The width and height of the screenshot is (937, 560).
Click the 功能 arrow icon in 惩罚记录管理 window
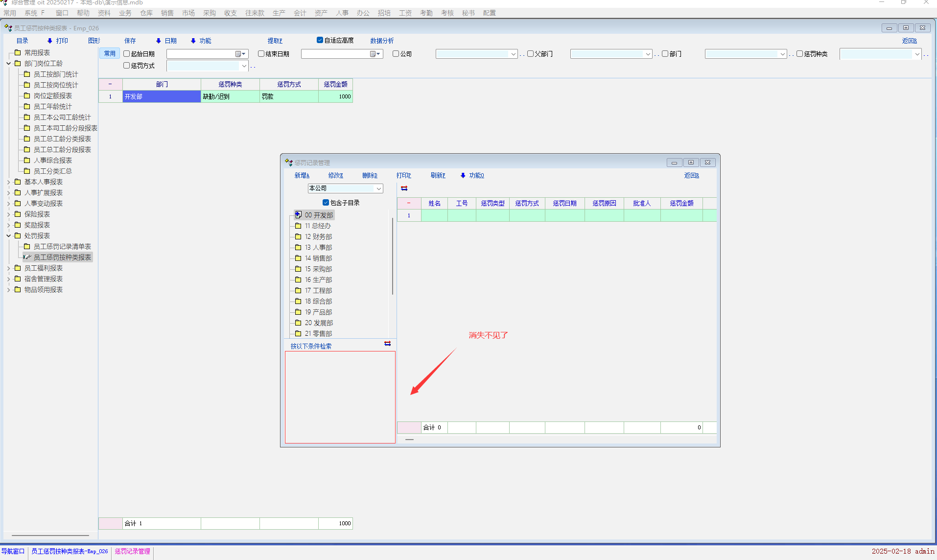point(463,175)
